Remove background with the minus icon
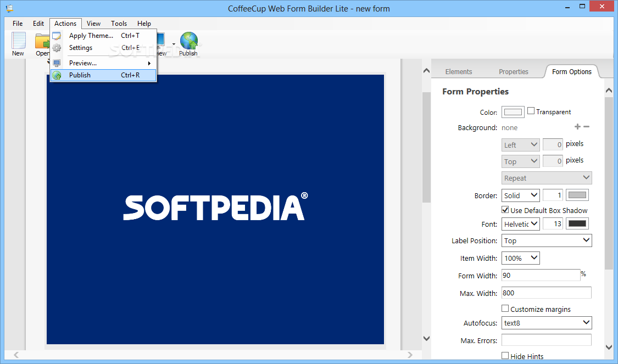 pyautogui.click(x=587, y=126)
